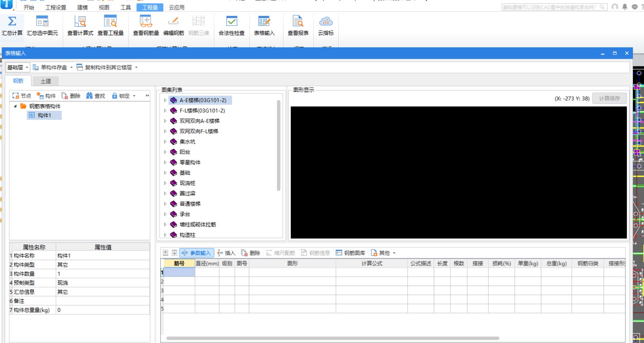Click the atlas list vertical scrollbar
This screenshot has height=343, width=644.
[279, 145]
